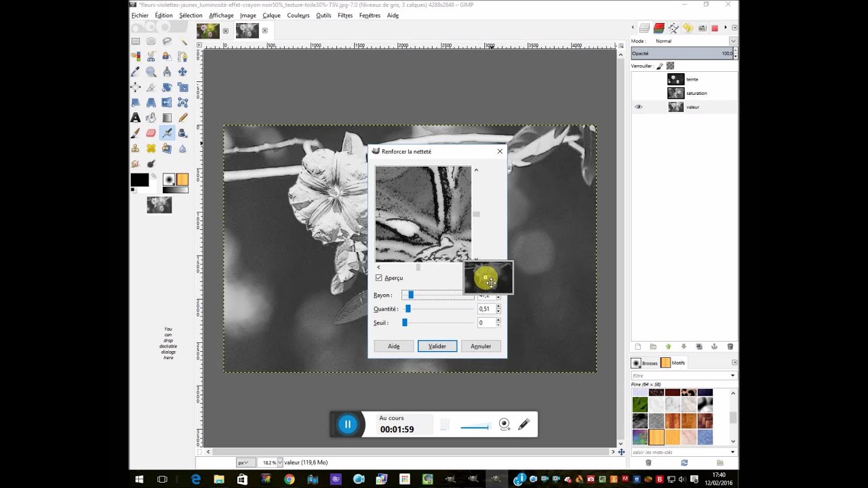This screenshot has height=488, width=868.
Task: Select the Flip tool
Action: (x=166, y=102)
